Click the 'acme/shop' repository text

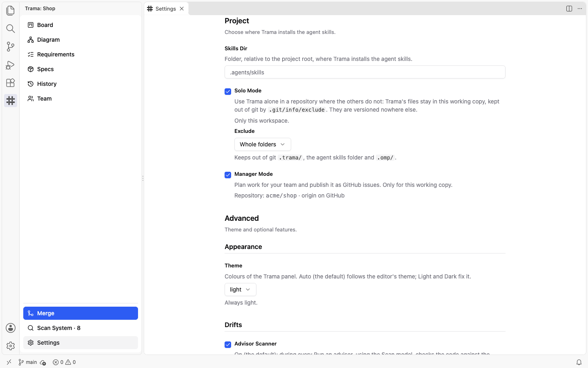(x=281, y=195)
